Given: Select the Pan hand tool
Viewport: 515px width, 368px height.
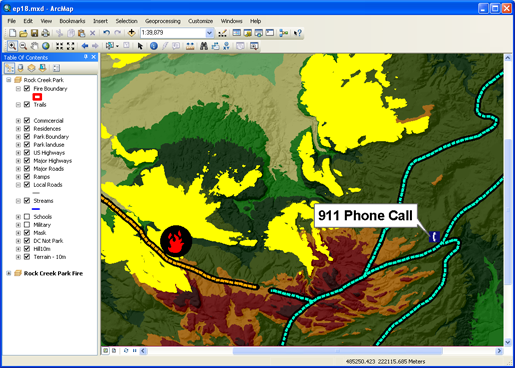Looking at the screenshot, I should [34, 46].
